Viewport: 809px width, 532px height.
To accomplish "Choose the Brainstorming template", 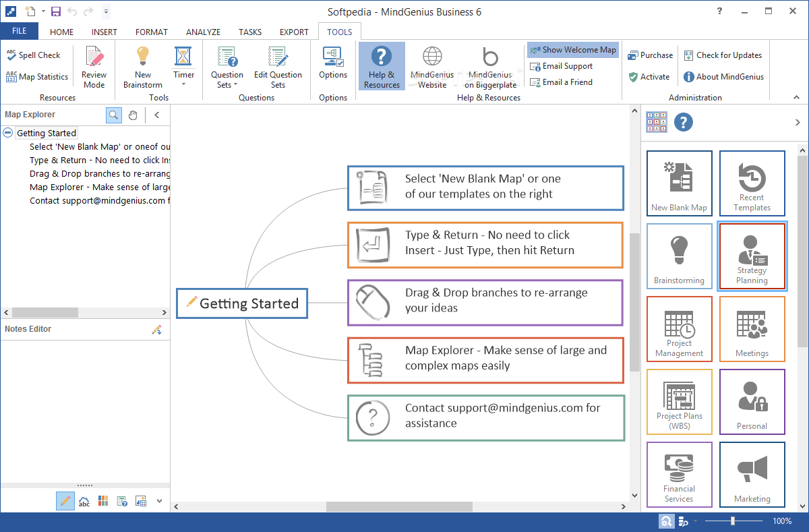I will [x=679, y=256].
